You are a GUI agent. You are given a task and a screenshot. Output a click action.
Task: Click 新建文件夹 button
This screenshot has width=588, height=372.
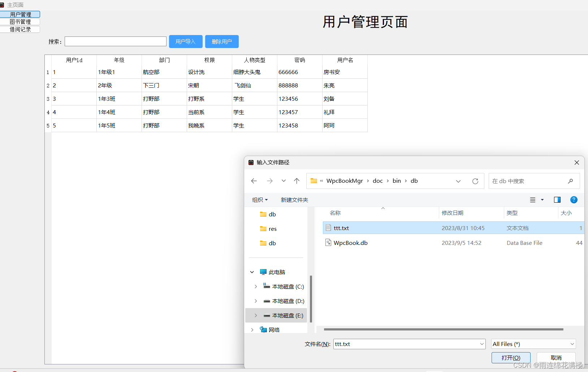click(x=294, y=200)
